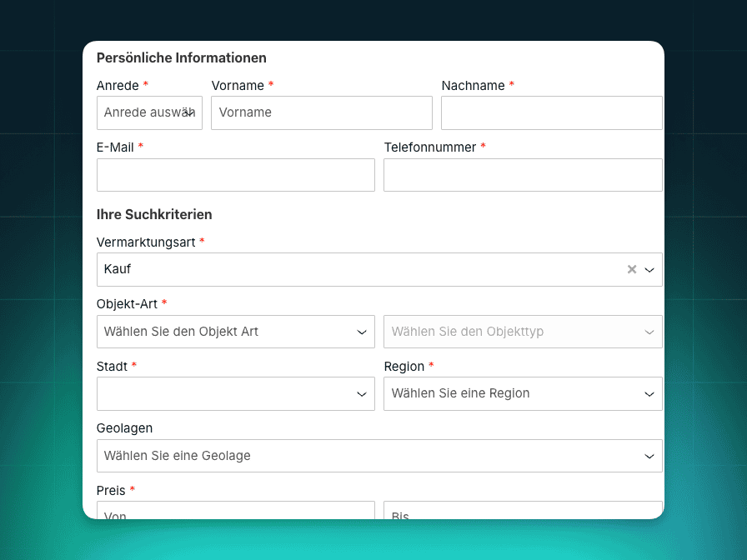Click into the Nachname input field
Image resolution: width=747 pixels, height=560 pixels.
[x=551, y=112]
